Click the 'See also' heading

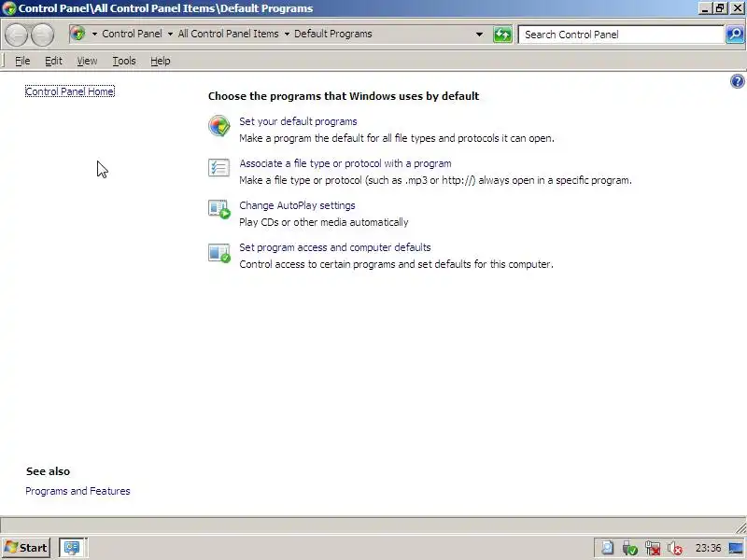pyautogui.click(x=49, y=471)
